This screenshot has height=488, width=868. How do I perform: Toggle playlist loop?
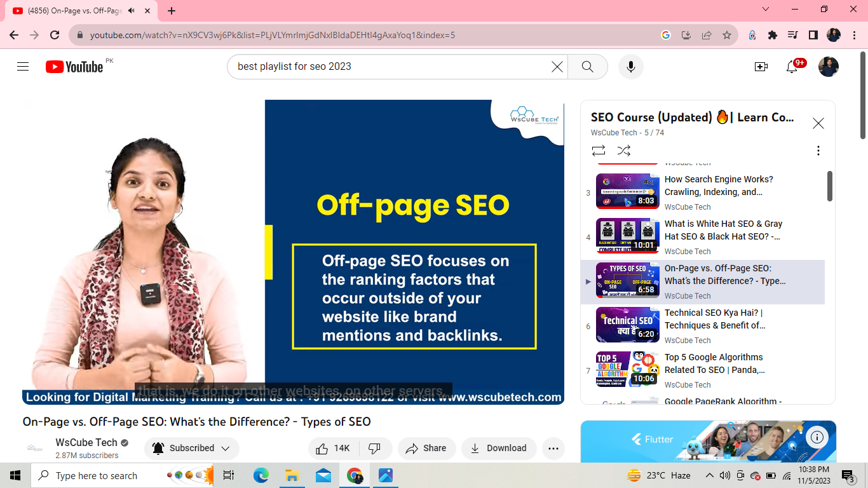coord(599,151)
